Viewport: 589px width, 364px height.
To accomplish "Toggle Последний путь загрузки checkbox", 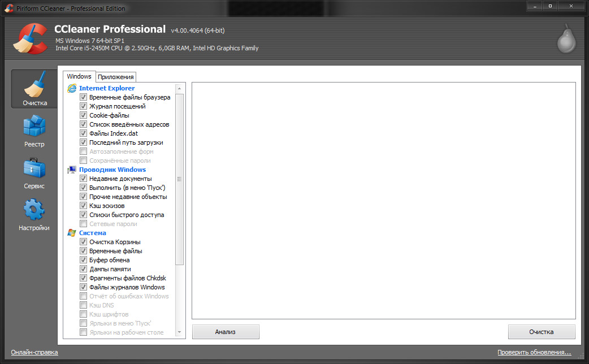I will [84, 142].
